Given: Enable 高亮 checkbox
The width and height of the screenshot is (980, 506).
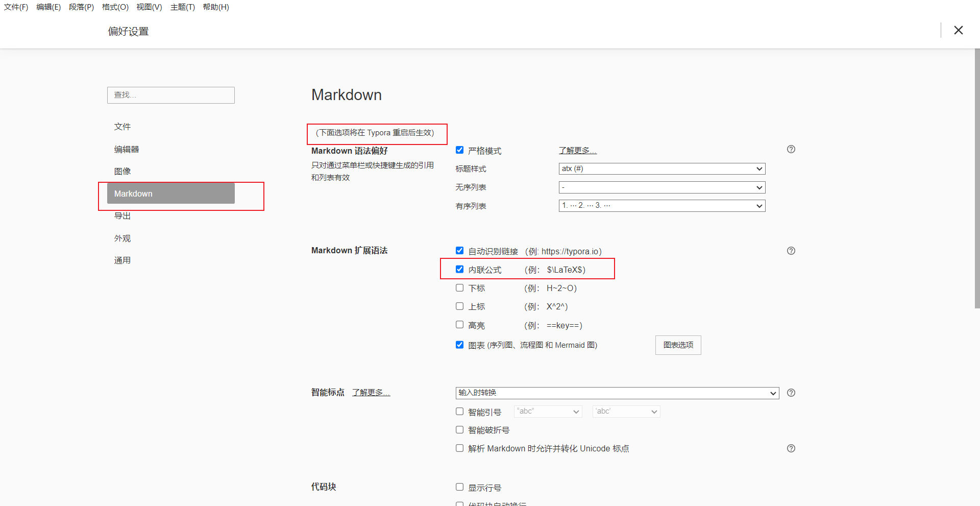Looking at the screenshot, I should pos(459,325).
